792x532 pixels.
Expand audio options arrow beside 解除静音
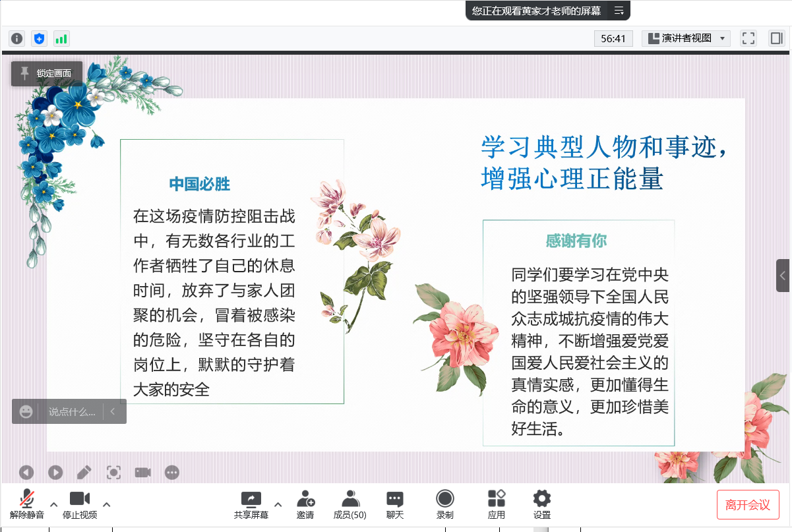pyautogui.click(x=54, y=504)
